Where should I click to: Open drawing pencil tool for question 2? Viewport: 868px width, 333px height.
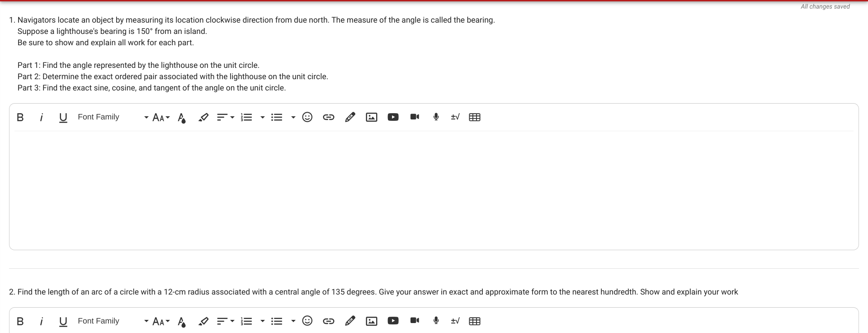350,321
